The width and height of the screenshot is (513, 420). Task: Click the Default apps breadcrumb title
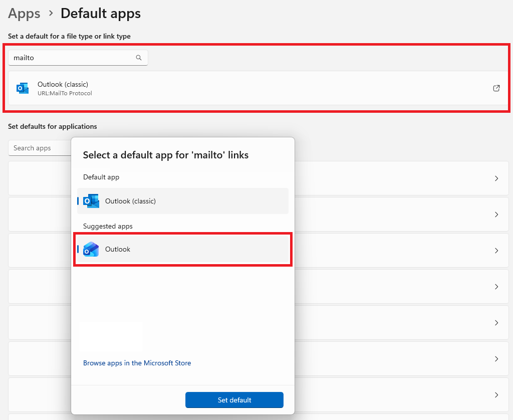pyautogui.click(x=101, y=14)
